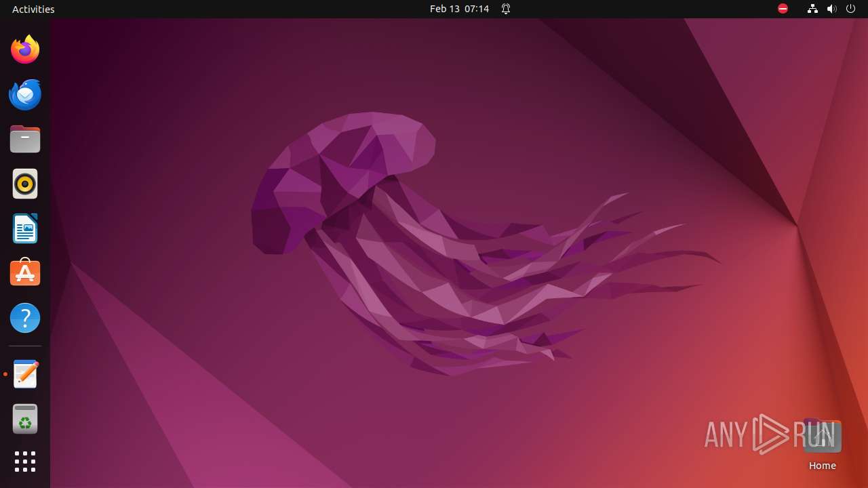Click the red do-not-disturb indicator icon

coord(783,9)
